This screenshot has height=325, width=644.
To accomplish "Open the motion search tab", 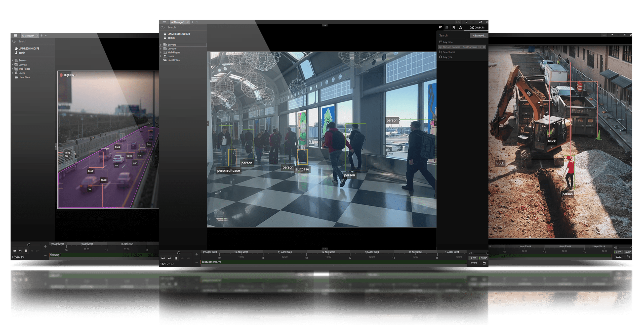I will (447, 27).
